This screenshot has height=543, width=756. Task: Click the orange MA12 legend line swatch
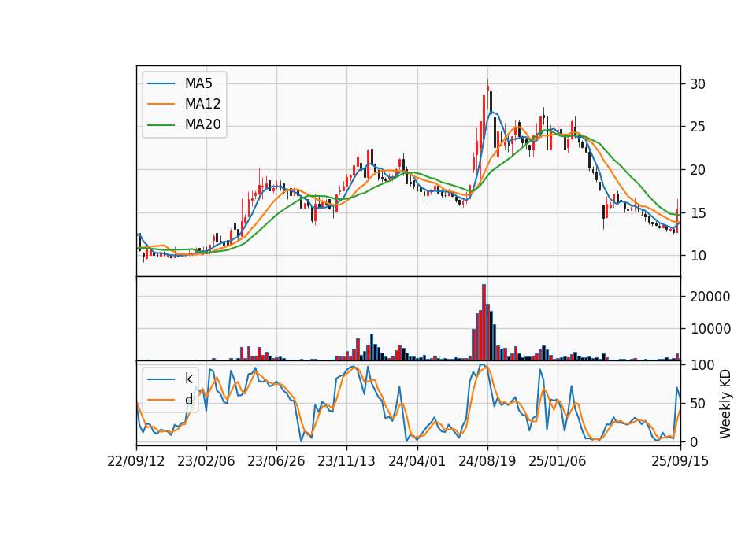point(161,104)
